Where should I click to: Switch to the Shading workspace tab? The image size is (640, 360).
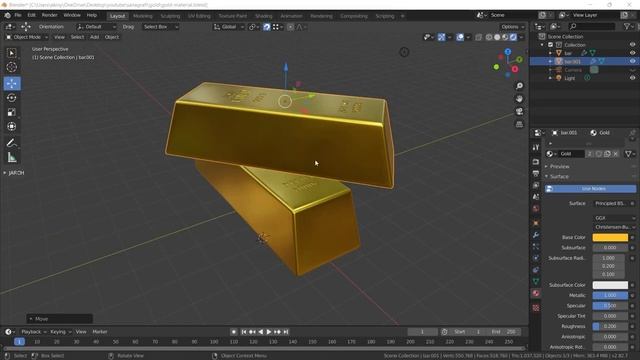pos(264,16)
